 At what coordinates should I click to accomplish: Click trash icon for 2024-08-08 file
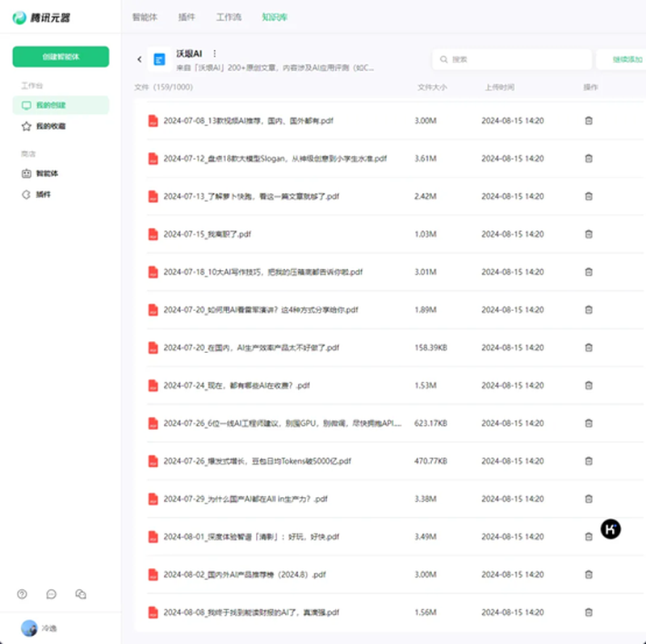coord(589,612)
